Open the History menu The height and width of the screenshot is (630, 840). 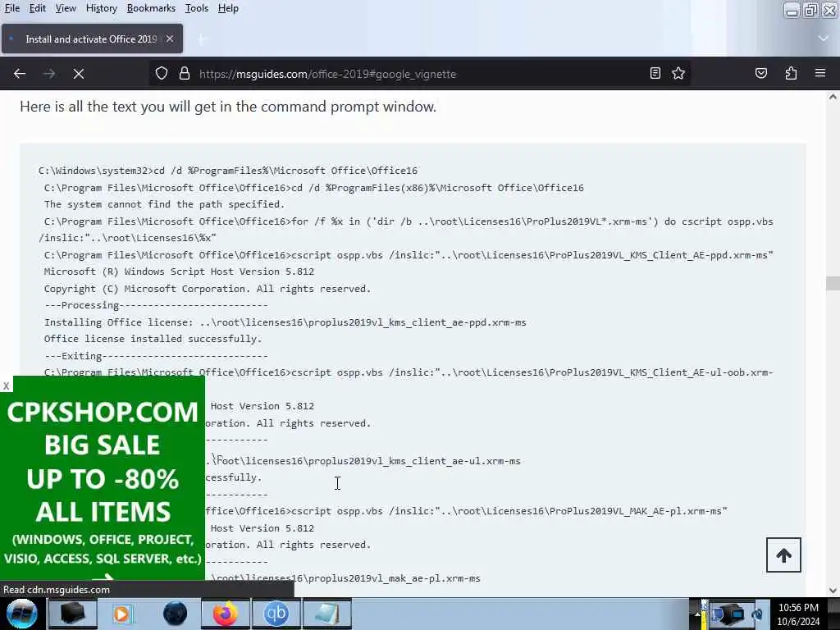point(101,8)
